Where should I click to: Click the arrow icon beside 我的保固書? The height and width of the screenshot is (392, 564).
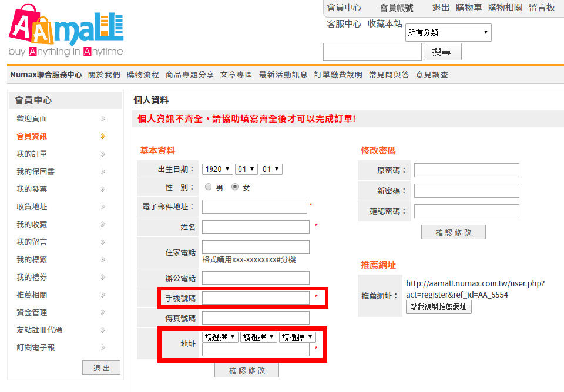point(103,171)
